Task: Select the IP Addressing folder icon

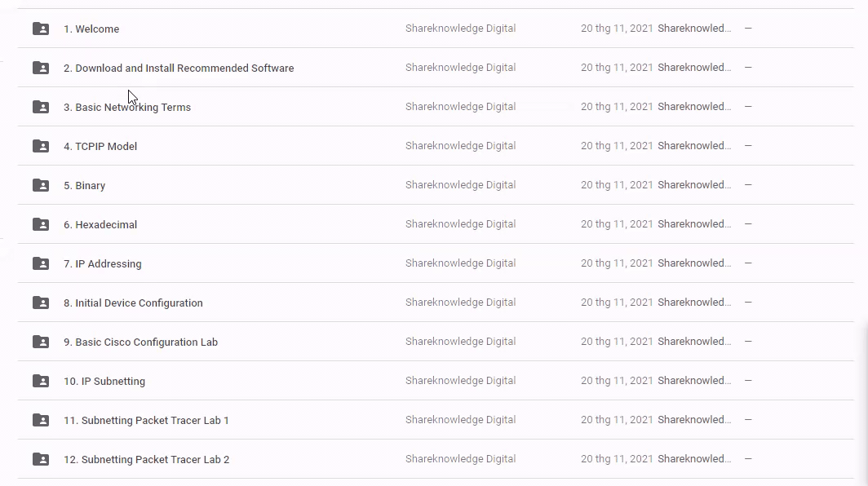Action: tap(41, 263)
